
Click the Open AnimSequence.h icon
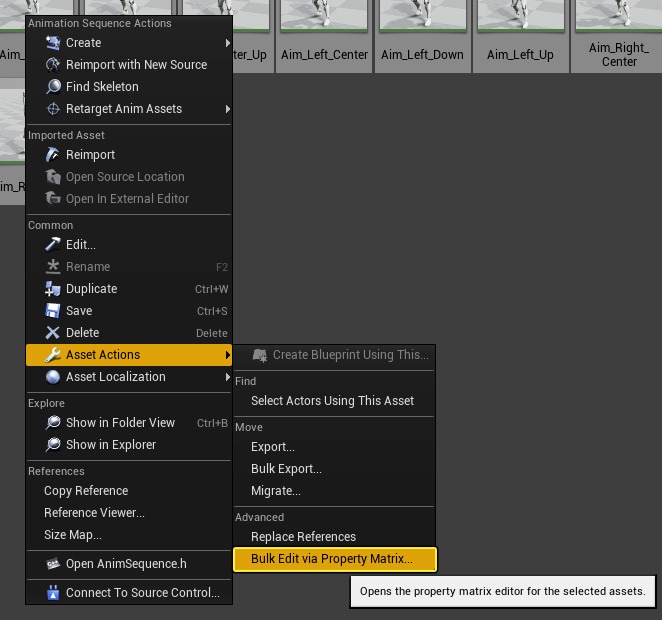pos(54,565)
